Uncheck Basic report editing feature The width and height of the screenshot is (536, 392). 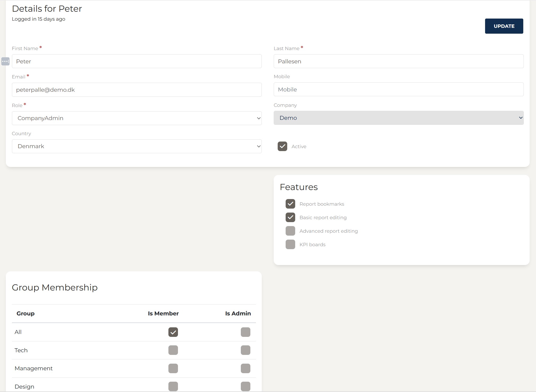[290, 217]
